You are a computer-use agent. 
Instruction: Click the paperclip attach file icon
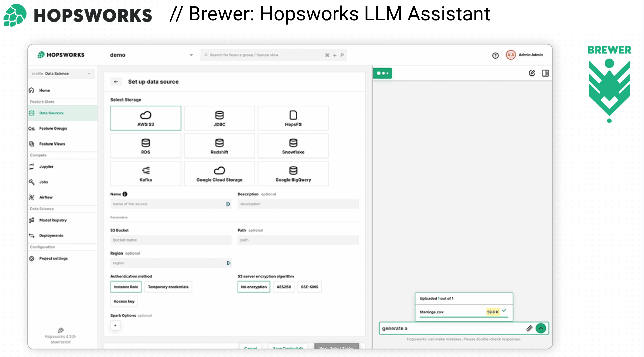tap(529, 328)
